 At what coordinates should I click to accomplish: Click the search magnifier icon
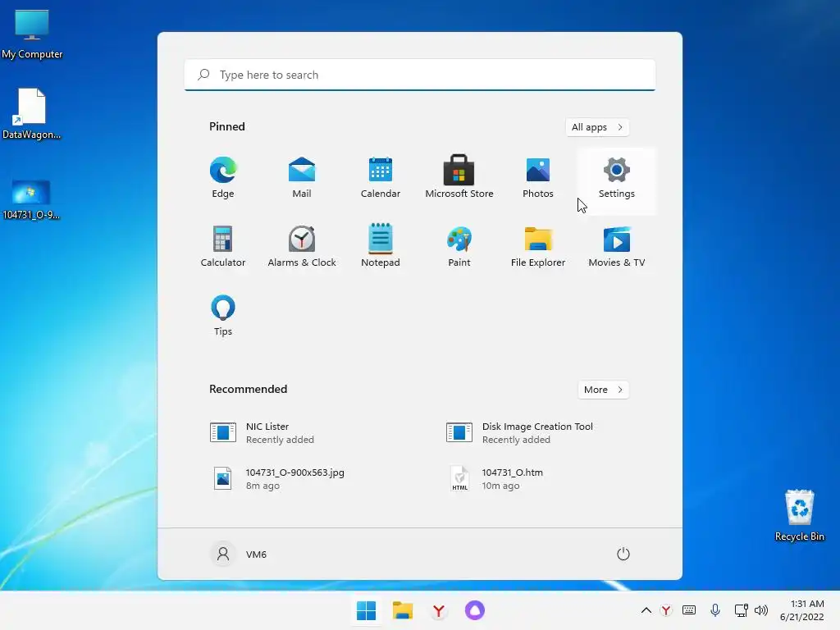click(x=203, y=75)
